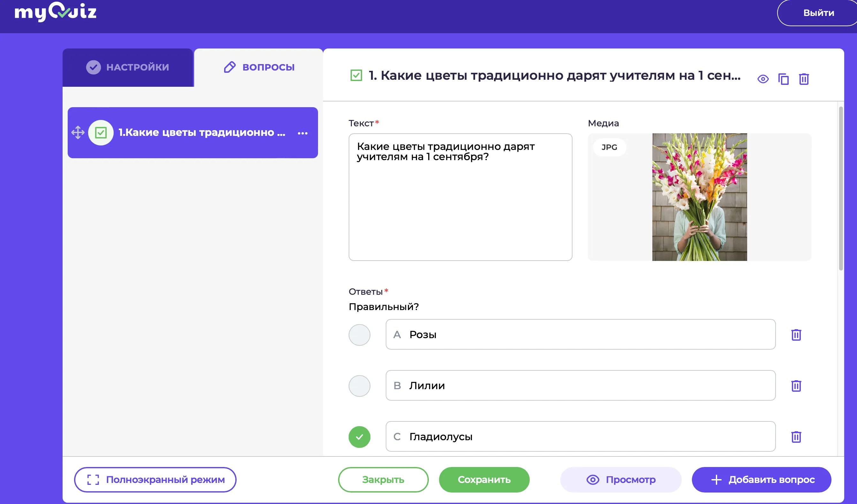Toggle correct marker for Гладиолусы

pos(359,437)
